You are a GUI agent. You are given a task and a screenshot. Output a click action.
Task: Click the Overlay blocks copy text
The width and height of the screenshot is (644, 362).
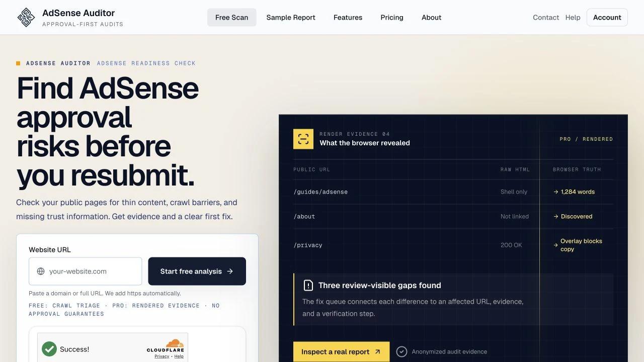coord(581,245)
